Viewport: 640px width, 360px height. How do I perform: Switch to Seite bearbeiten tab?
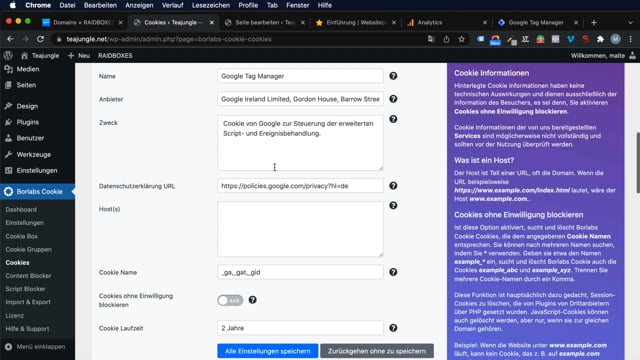coord(265,22)
